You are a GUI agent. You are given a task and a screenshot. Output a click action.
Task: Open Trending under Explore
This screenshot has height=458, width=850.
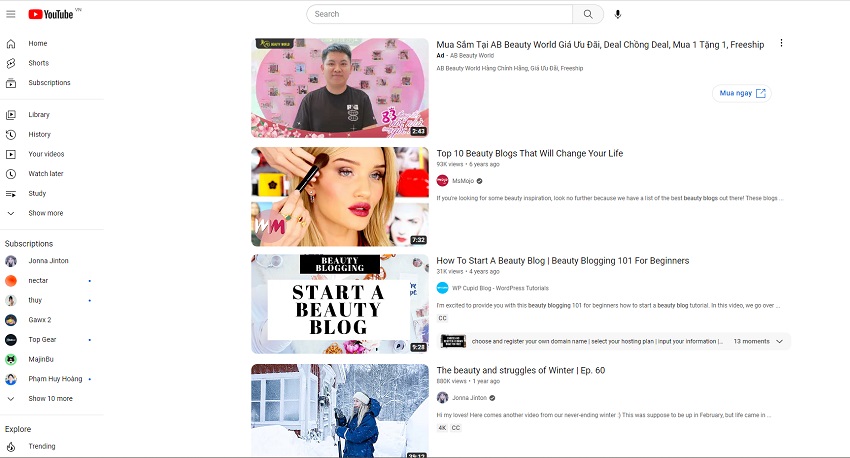(x=42, y=447)
